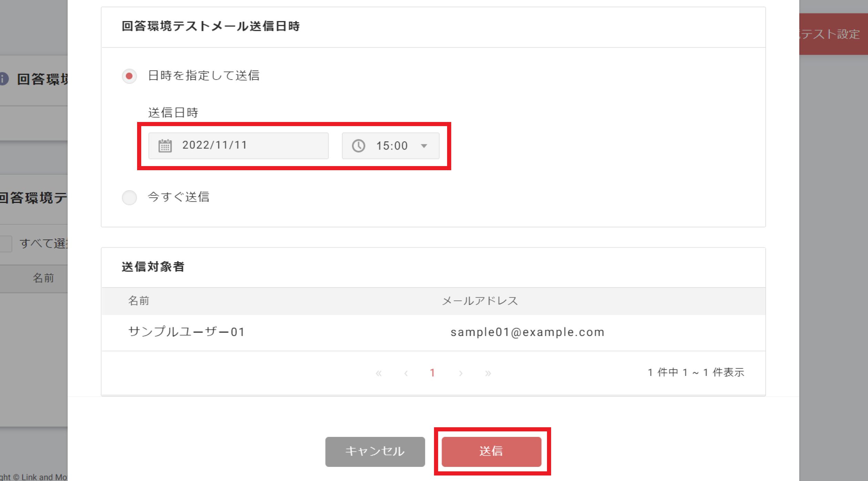Jump to last page using double-right arrows
This screenshot has width=868, height=481.
click(488, 373)
